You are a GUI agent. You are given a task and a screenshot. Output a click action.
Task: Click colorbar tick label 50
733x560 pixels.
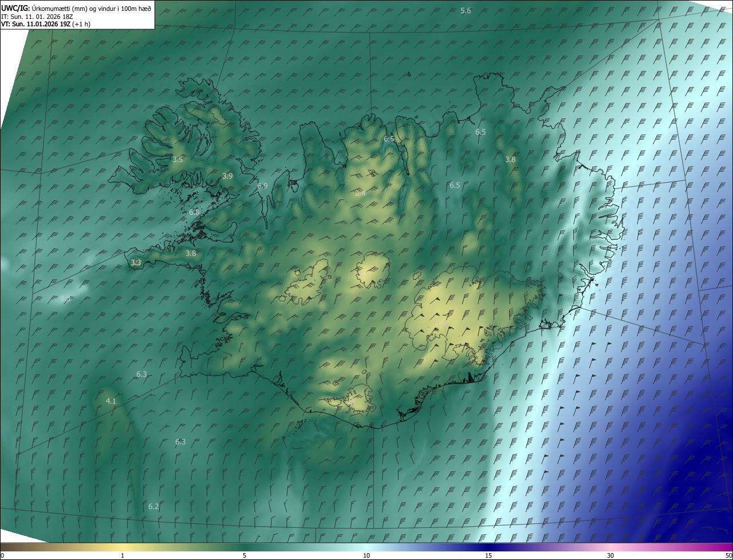(x=728, y=555)
